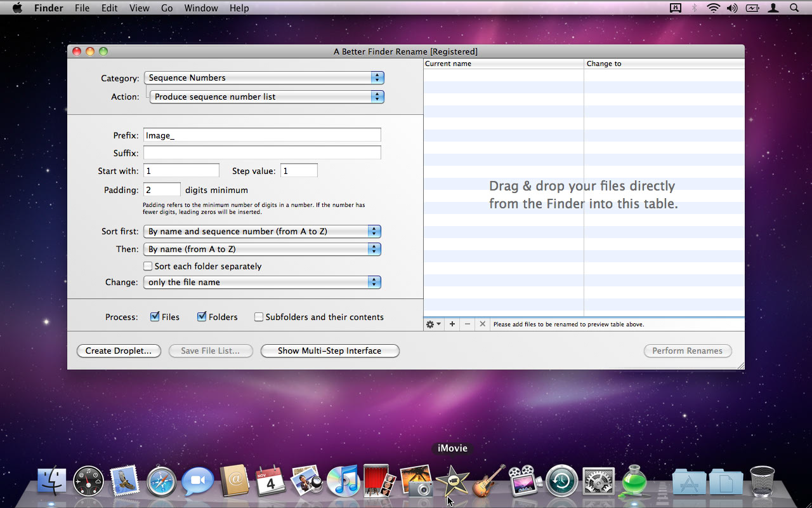
Task: Click into the Prefix field
Action: pyautogui.click(x=262, y=135)
